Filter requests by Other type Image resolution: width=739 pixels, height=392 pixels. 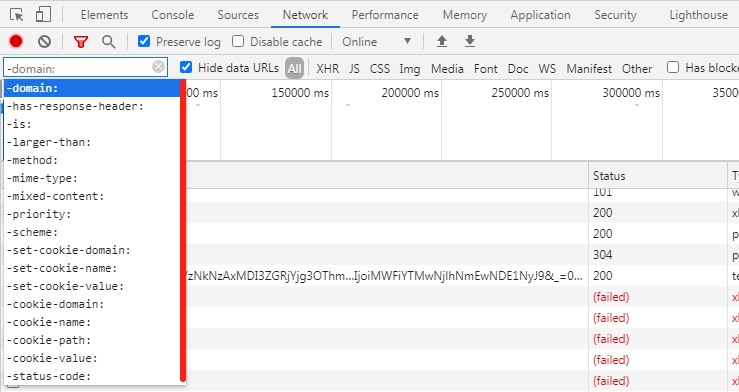[637, 69]
